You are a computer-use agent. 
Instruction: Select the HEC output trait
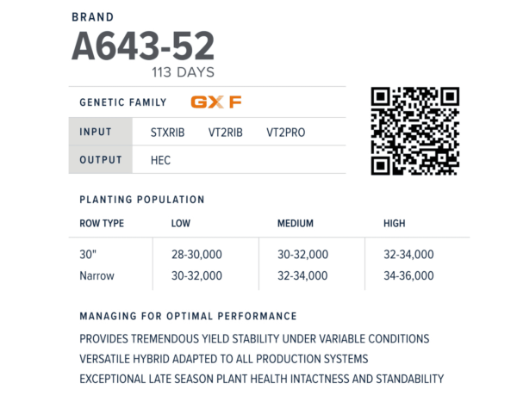pyautogui.click(x=160, y=159)
